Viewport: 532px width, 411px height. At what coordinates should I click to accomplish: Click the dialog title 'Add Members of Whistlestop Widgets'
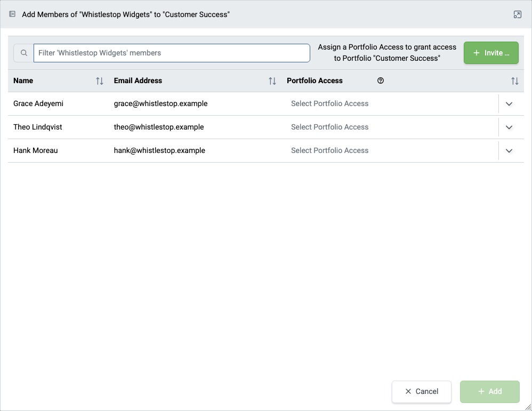125,14
